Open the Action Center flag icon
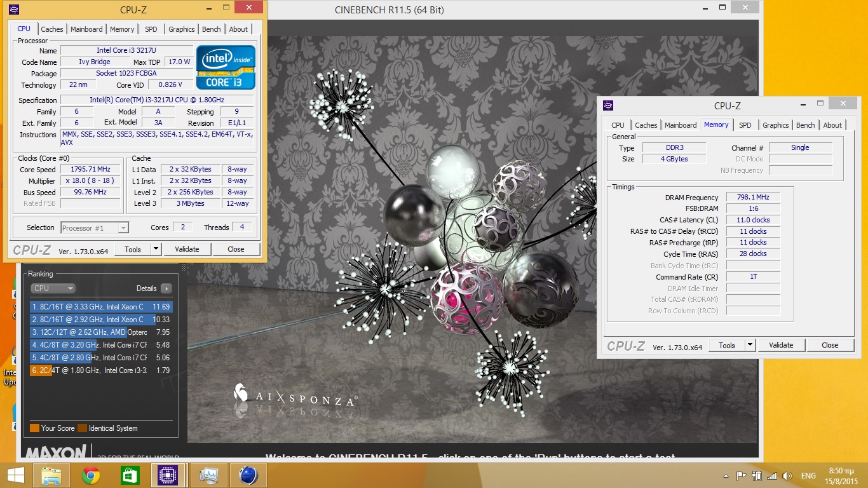This screenshot has width=868, height=488. 742,476
